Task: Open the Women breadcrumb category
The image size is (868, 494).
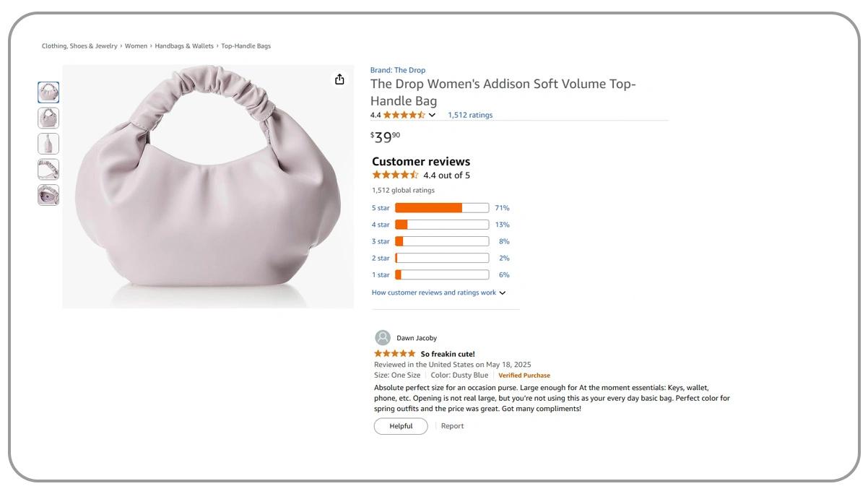Action: click(x=136, y=46)
